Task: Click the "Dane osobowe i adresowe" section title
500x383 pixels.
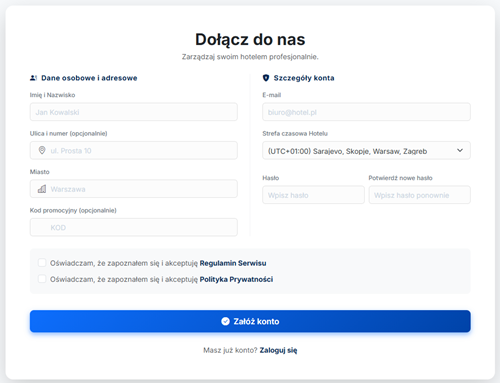Action: click(89, 78)
